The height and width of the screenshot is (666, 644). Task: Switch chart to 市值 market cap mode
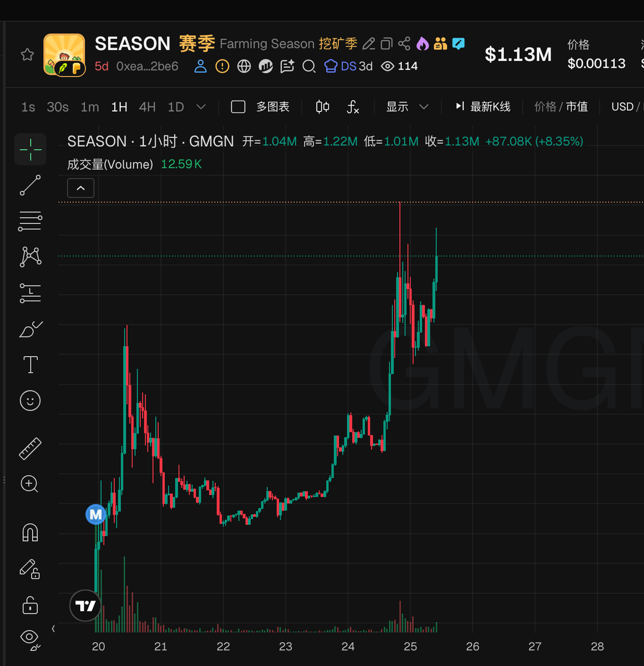click(x=577, y=107)
